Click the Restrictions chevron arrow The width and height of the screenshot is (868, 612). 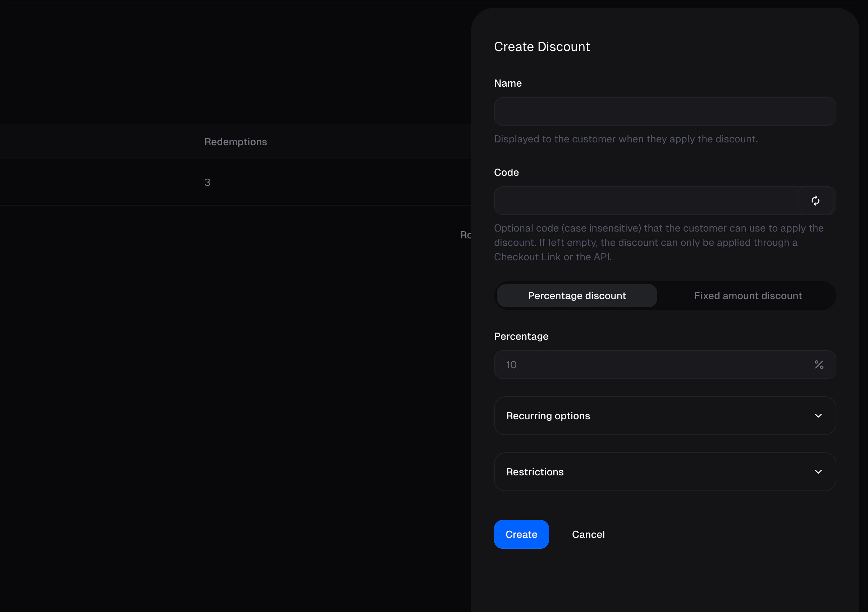pyautogui.click(x=818, y=472)
